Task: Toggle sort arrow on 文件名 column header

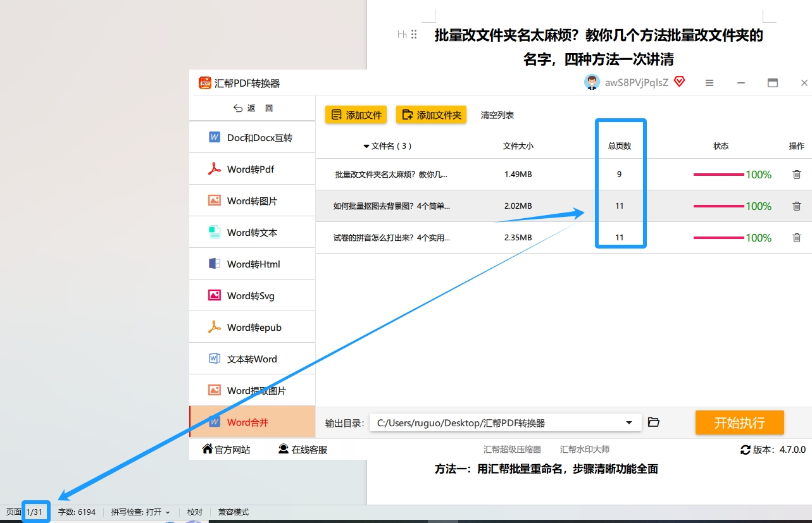Action: point(366,146)
